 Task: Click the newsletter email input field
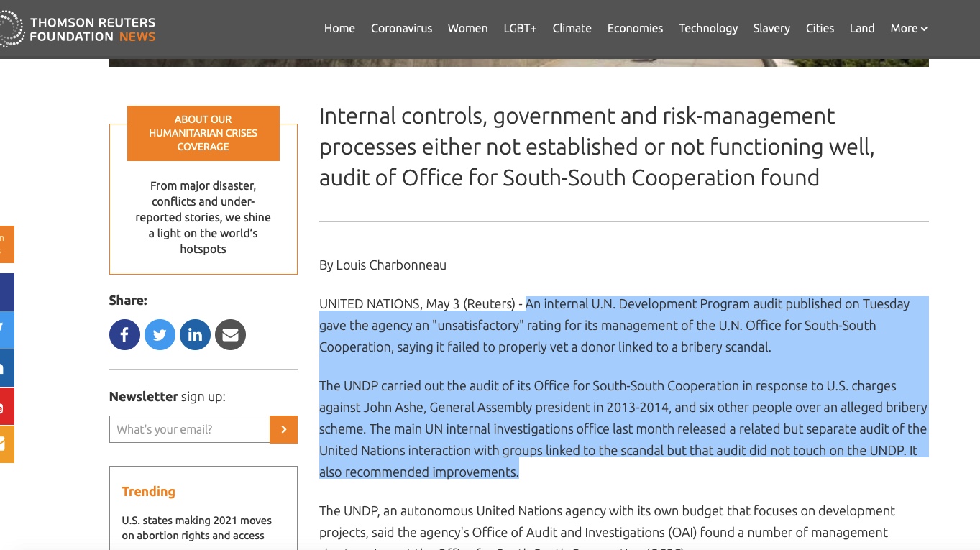coord(189,429)
